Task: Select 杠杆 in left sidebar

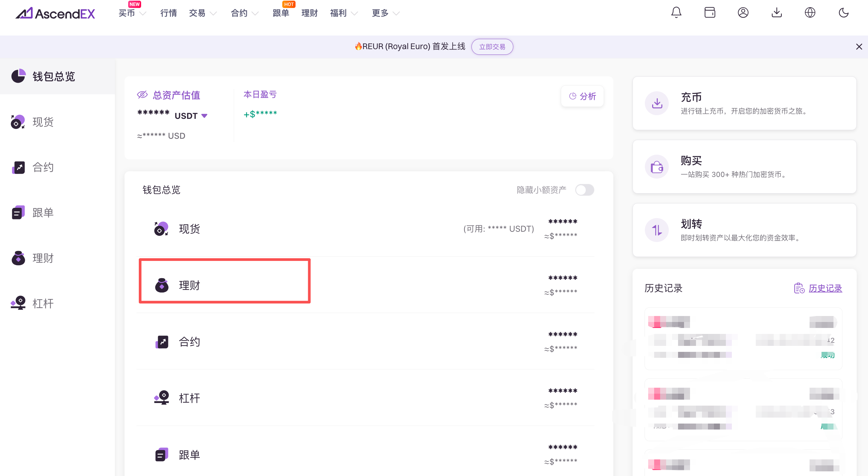Action: click(x=43, y=303)
